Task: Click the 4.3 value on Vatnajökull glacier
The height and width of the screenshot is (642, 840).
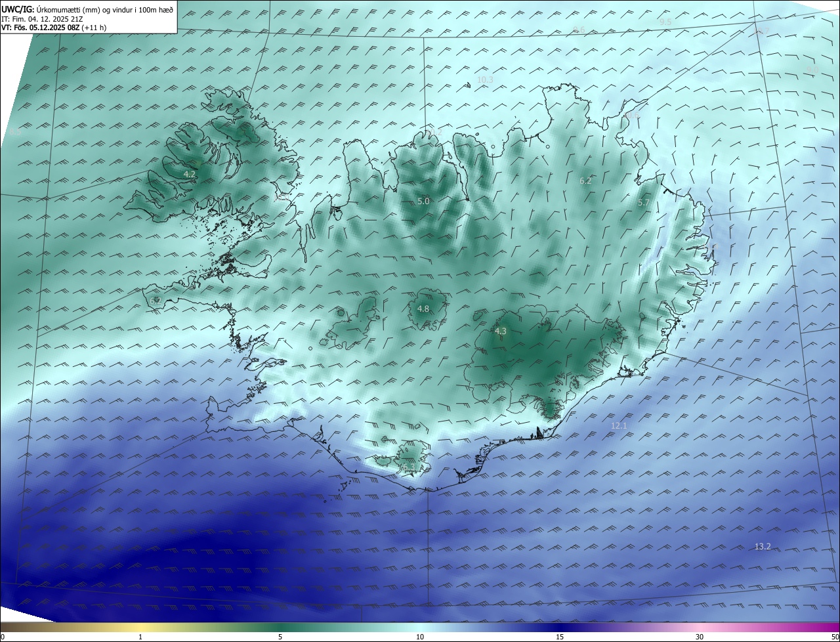Action: coord(501,332)
